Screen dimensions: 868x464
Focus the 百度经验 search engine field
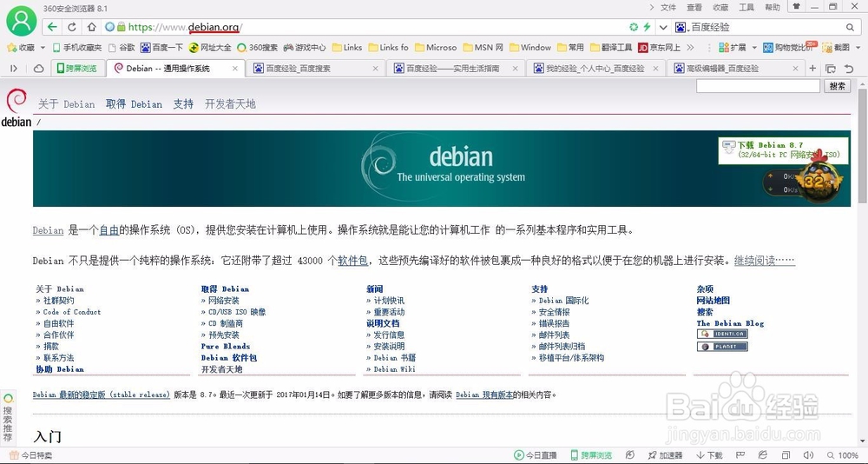coord(766,27)
